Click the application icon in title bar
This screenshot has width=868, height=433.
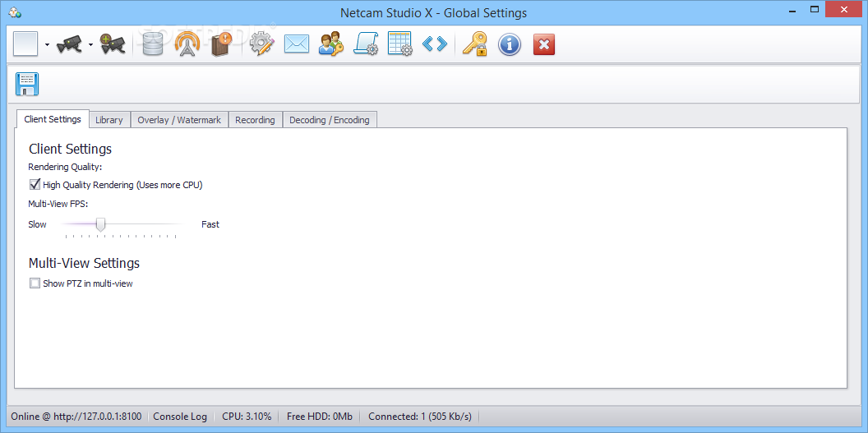click(x=15, y=12)
